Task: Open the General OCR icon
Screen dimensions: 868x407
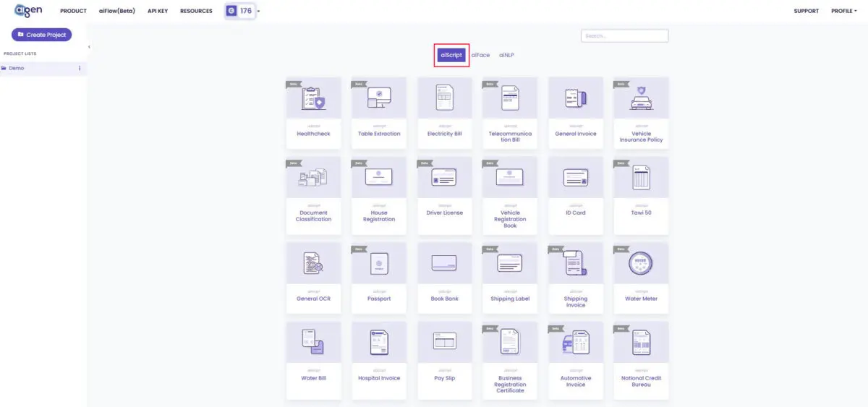Action: (314, 263)
